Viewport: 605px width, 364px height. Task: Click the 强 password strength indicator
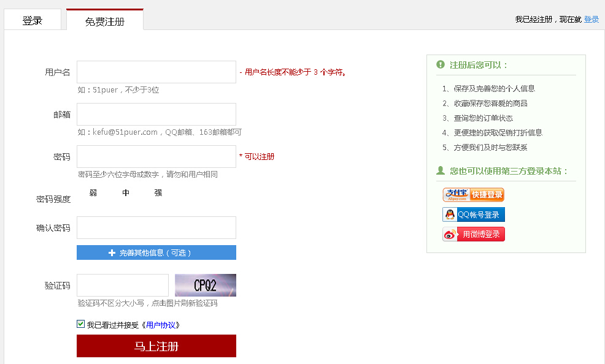pos(158,192)
